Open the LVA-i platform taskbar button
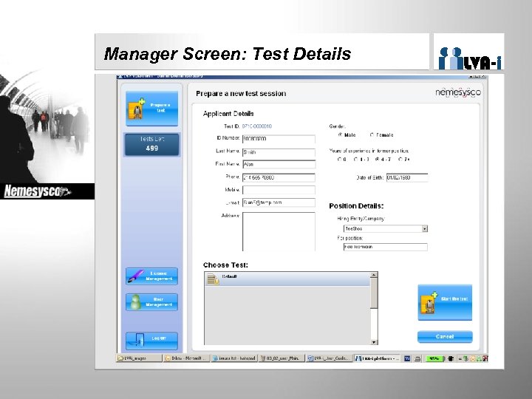Image resolution: width=532 pixels, height=399 pixels. pos(378,358)
